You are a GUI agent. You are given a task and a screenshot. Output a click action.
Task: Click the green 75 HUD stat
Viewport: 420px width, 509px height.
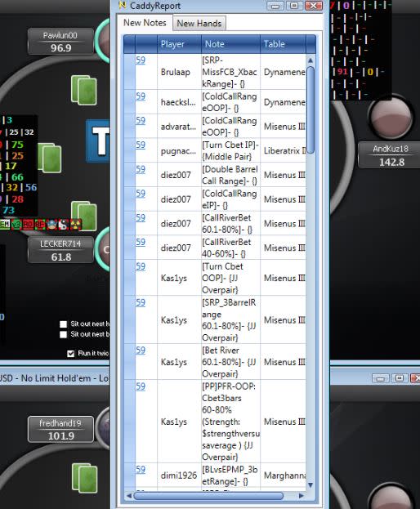(x=17, y=145)
